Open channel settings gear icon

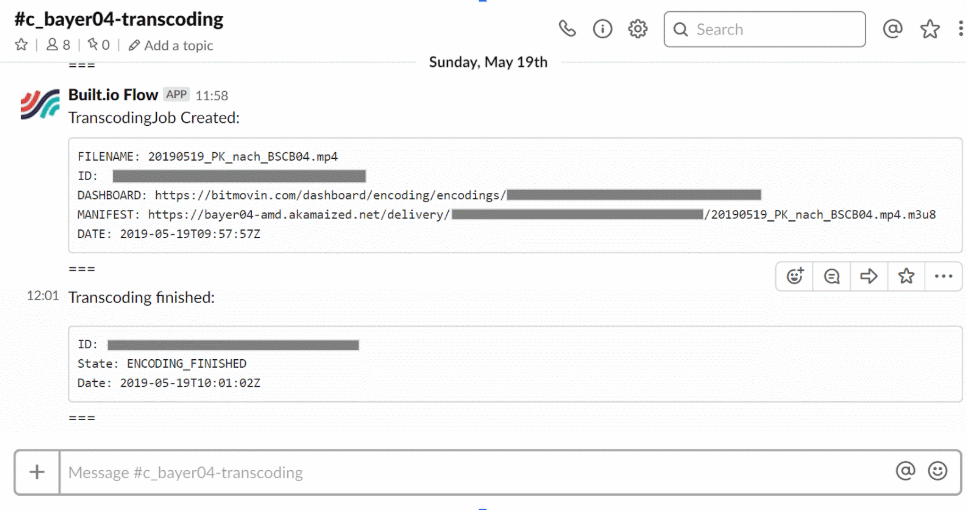(638, 29)
